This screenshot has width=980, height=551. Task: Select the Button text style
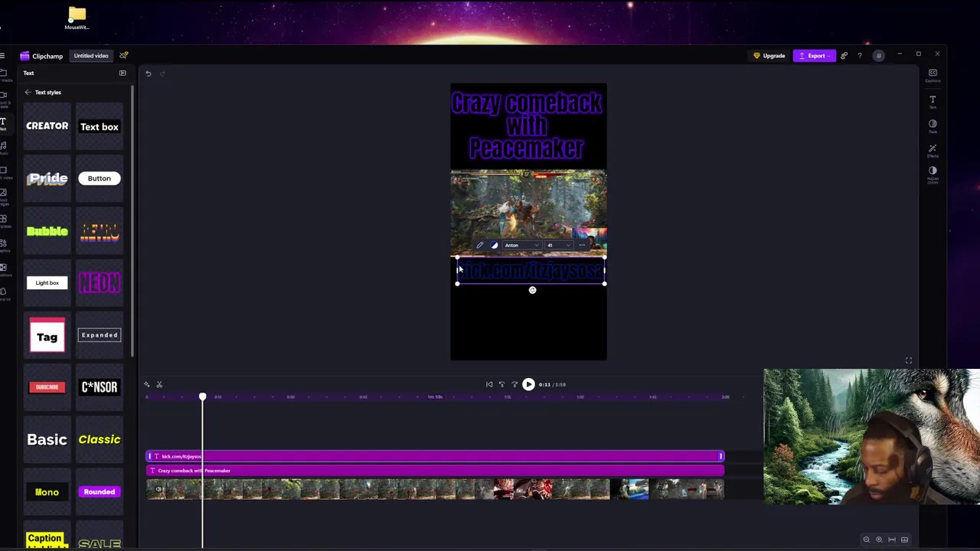tap(100, 178)
